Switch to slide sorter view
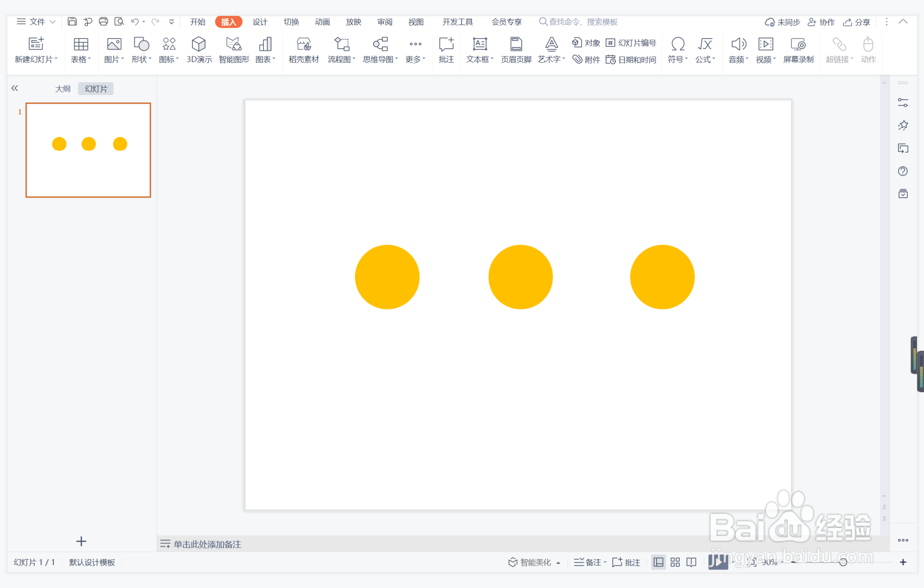 point(675,562)
